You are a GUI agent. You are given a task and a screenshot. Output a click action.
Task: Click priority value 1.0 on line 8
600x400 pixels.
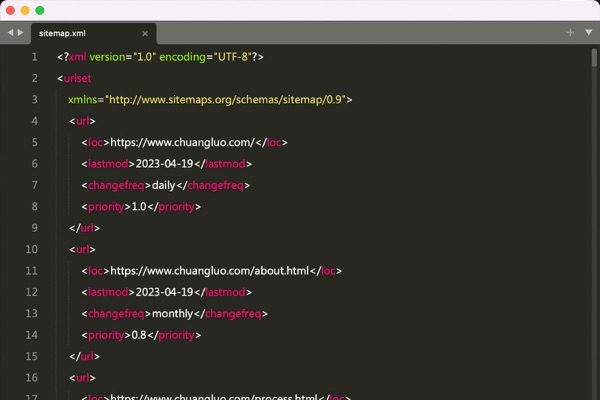pos(139,207)
